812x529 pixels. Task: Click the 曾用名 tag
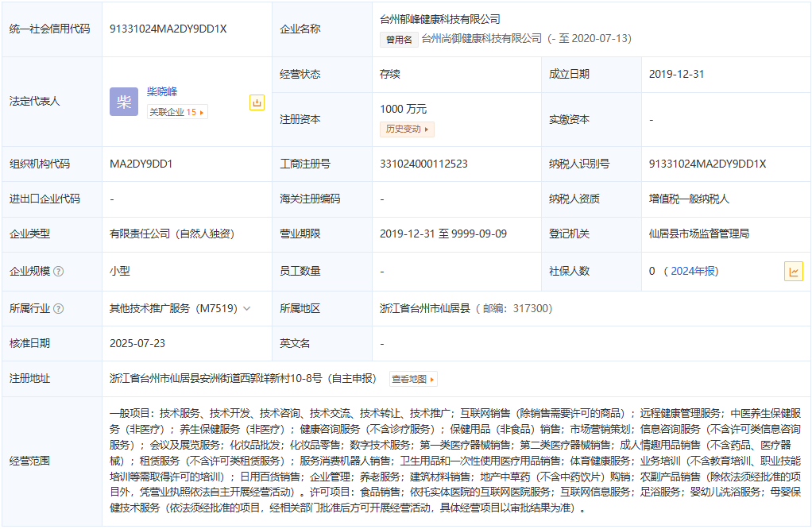(399, 39)
